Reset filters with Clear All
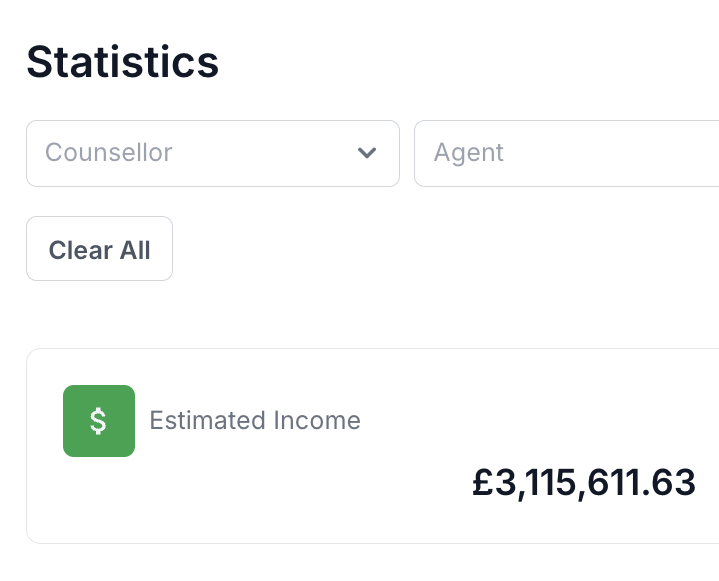Screen dimensions: 719x581 [x=100, y=249]
